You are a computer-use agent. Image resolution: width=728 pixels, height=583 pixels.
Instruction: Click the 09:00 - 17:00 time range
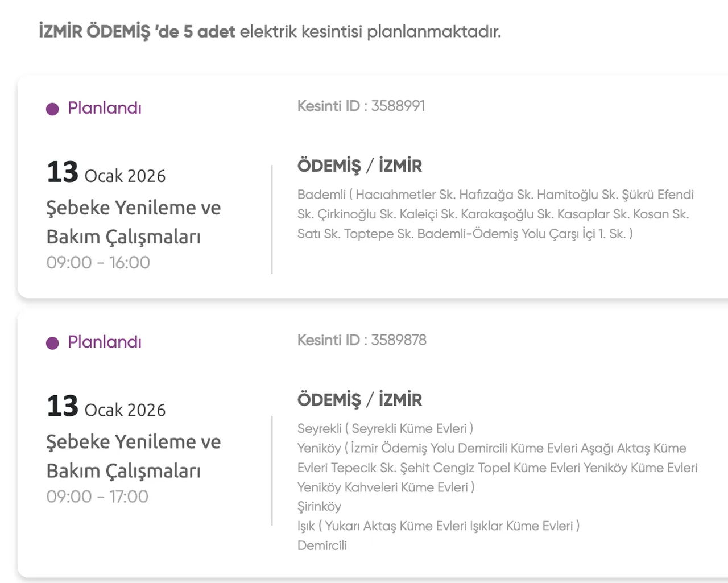point(97,497)
